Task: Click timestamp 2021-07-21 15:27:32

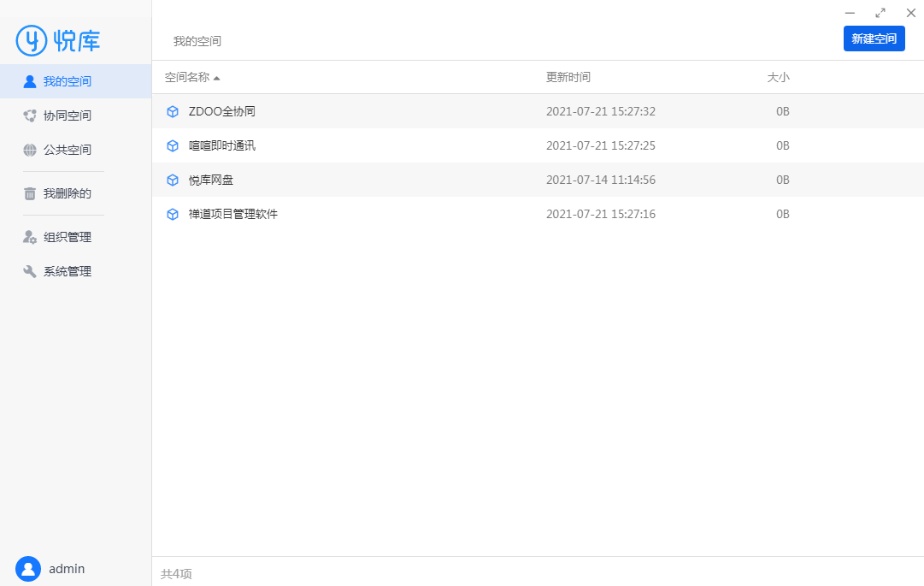Action: point(601,111)
